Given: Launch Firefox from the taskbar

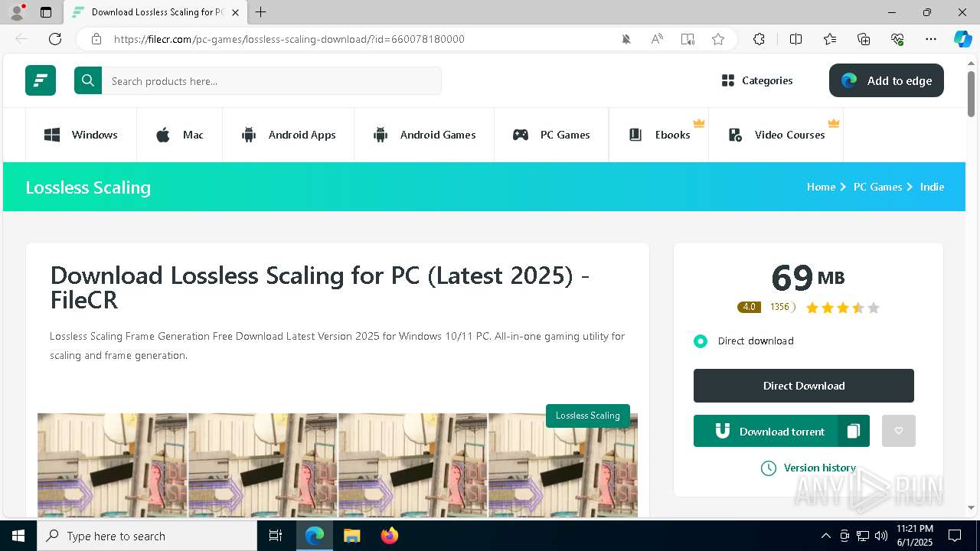Looking at the screenshot, I should point(390,536).
